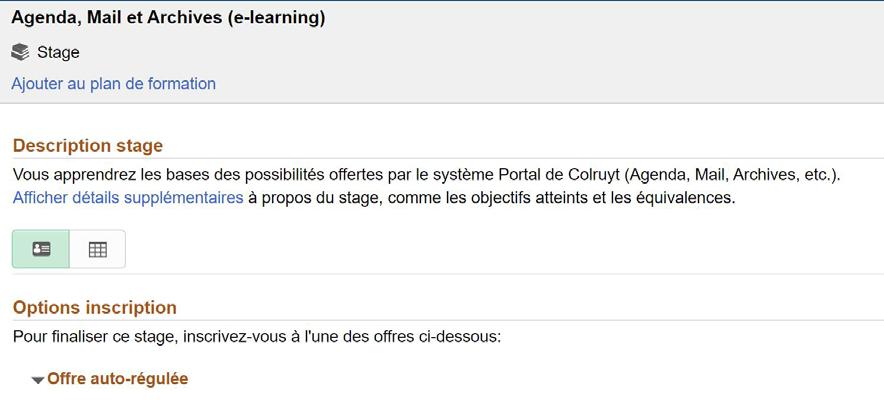Click the Options inscription heading

coord(95,307)
